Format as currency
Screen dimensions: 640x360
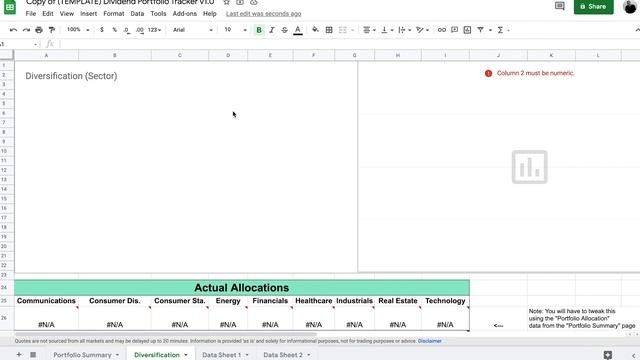point(102,30)
